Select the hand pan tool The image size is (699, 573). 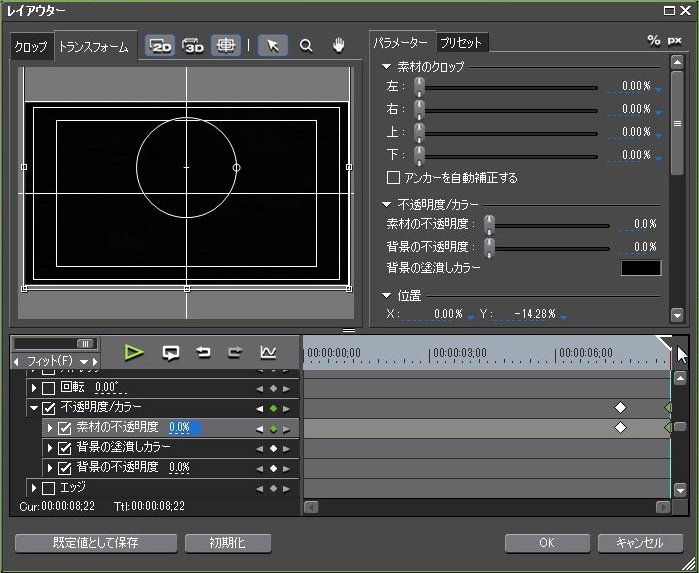[x=339, y=45]
